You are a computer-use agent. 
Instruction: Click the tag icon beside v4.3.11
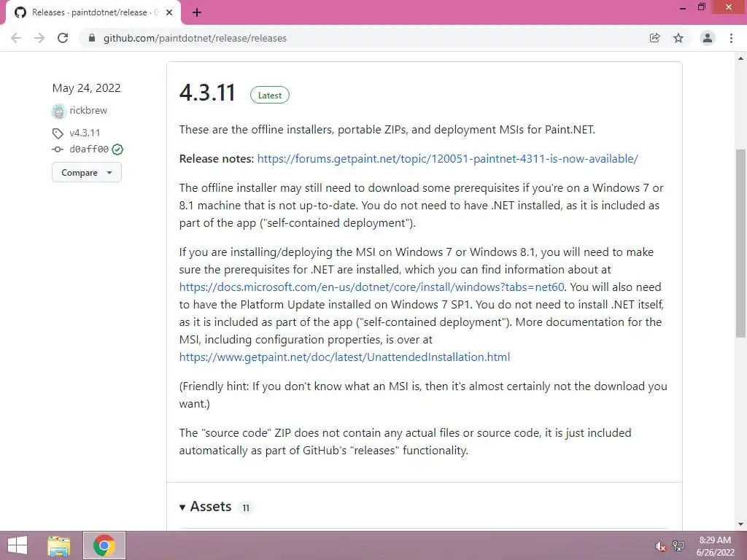click(58, 133)
